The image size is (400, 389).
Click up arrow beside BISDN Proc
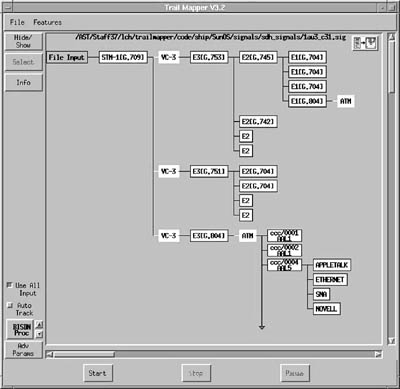tap(39, 325)
